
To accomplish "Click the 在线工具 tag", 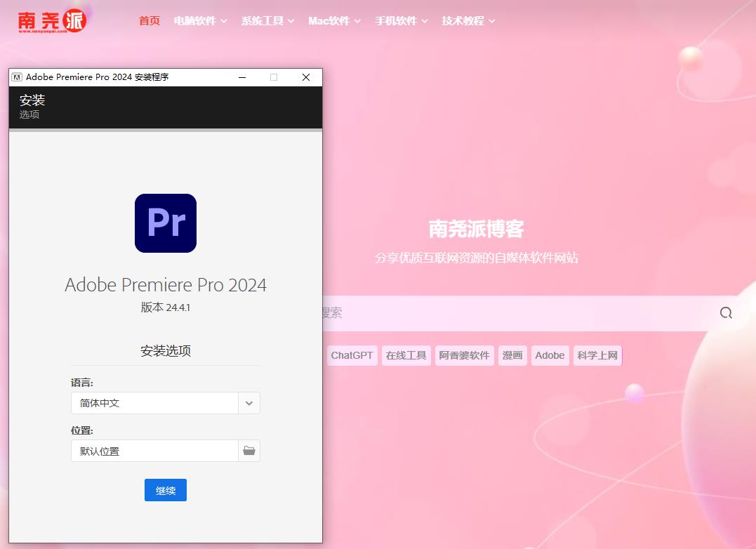I will (406, 356).
